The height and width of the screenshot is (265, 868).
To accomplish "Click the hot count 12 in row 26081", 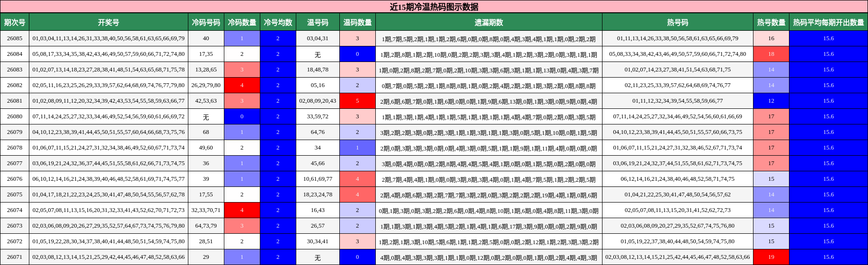I will point(771,101).
